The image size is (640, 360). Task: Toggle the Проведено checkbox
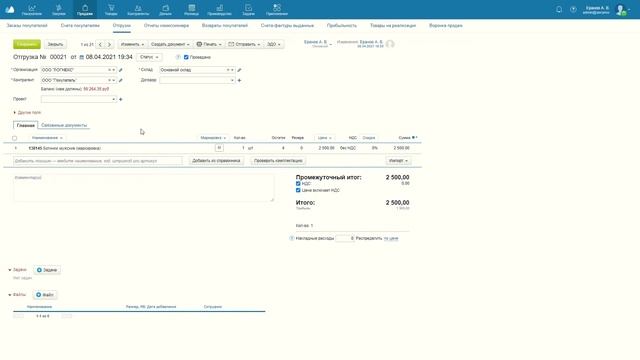coord(186,57)
